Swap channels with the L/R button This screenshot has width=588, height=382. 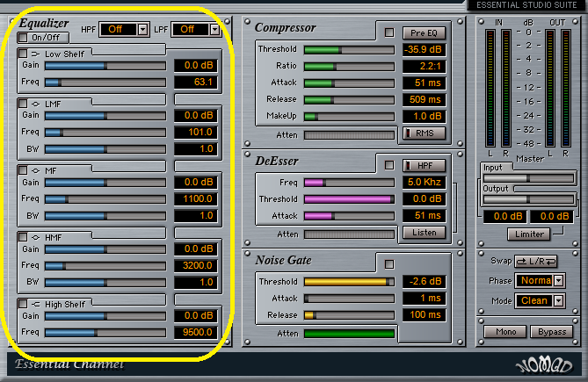coord(535,262)
